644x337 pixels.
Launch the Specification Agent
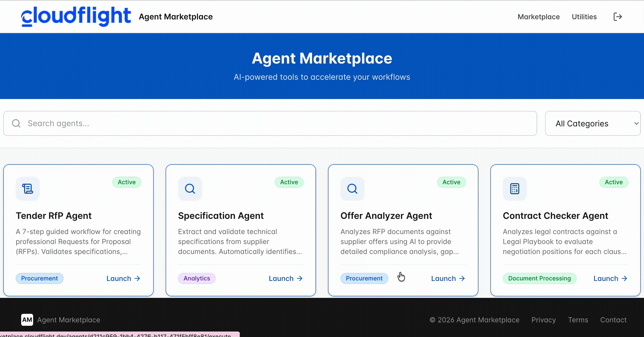pyautogui.click(x=285, y=278)
